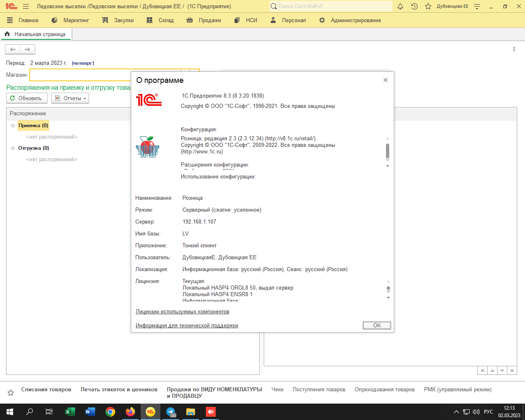525x420 pixels.
Task: Open the more options (three dots) menu
Action: click(514, 49)
